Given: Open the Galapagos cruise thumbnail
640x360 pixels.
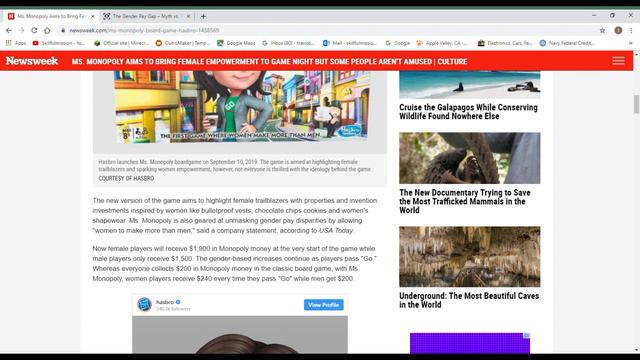Looking at the screenshot, I should tap(470, 84).
